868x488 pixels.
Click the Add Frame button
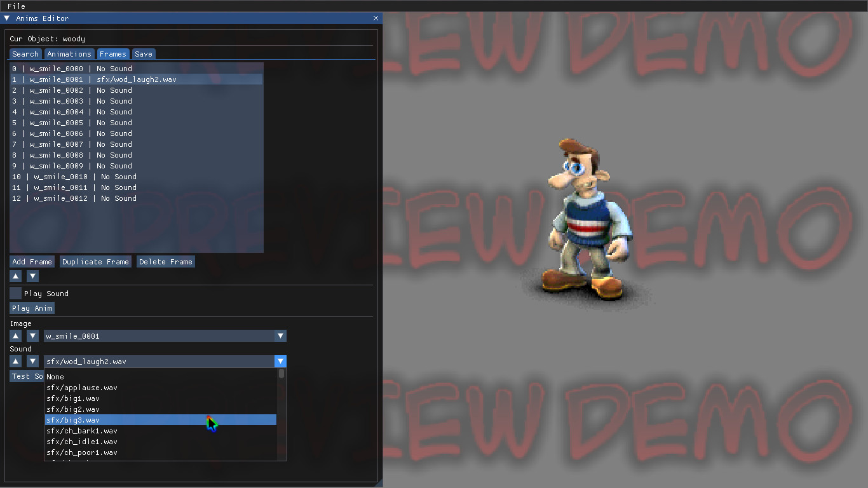(32, 261)
